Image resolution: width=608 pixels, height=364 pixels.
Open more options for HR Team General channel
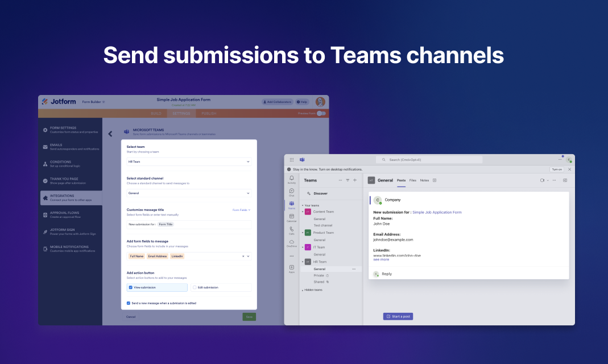point(354,269)
